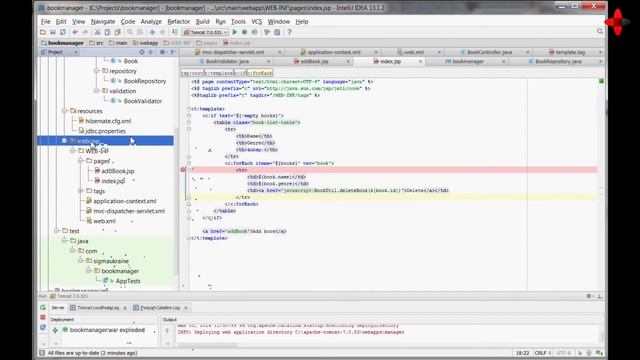Click the Cut scissors icon

coord(98,32)
